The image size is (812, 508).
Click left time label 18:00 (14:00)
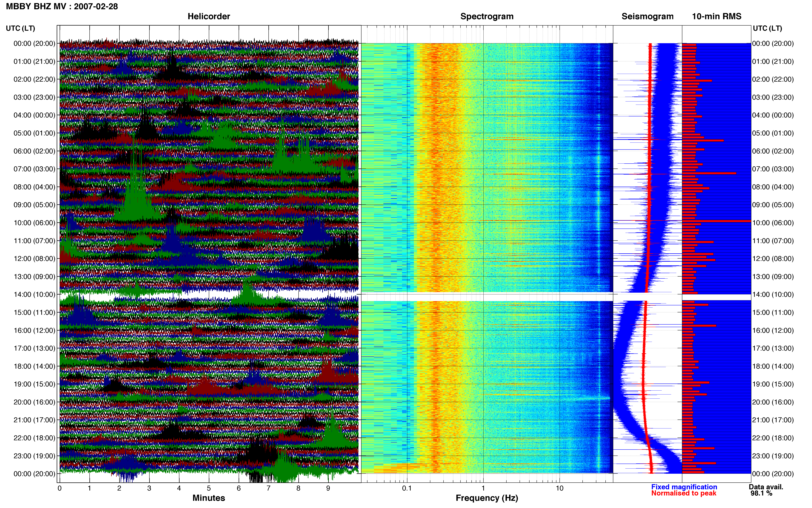point(34,366)
